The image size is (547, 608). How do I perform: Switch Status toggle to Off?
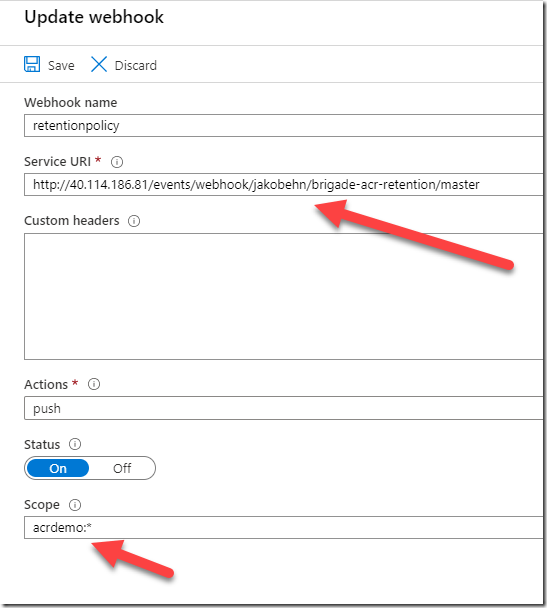coord(122,468)
